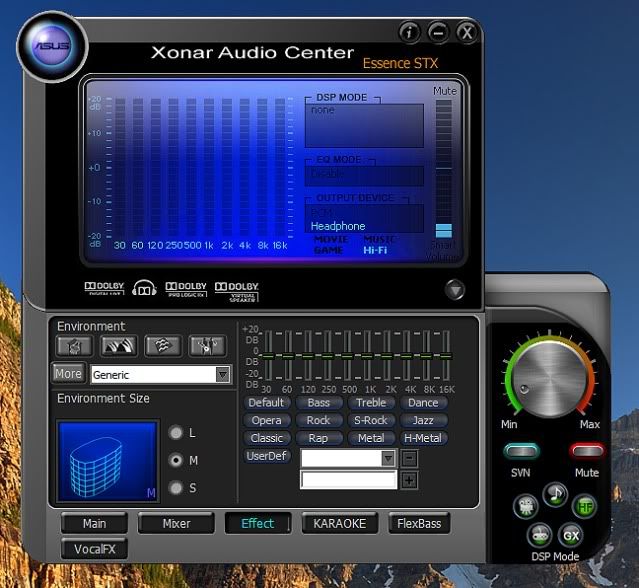Apply the Jazz EQ preset
The image size is (639, 588).
pyautogui.click(x=423, y=420)
